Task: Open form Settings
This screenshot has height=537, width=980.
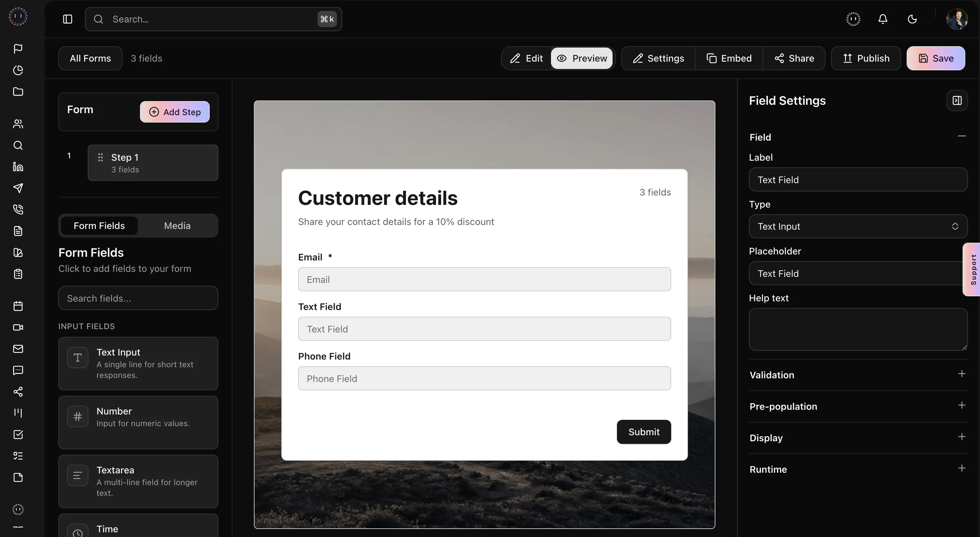Action: pyautogui.click(x=658, y=58)
